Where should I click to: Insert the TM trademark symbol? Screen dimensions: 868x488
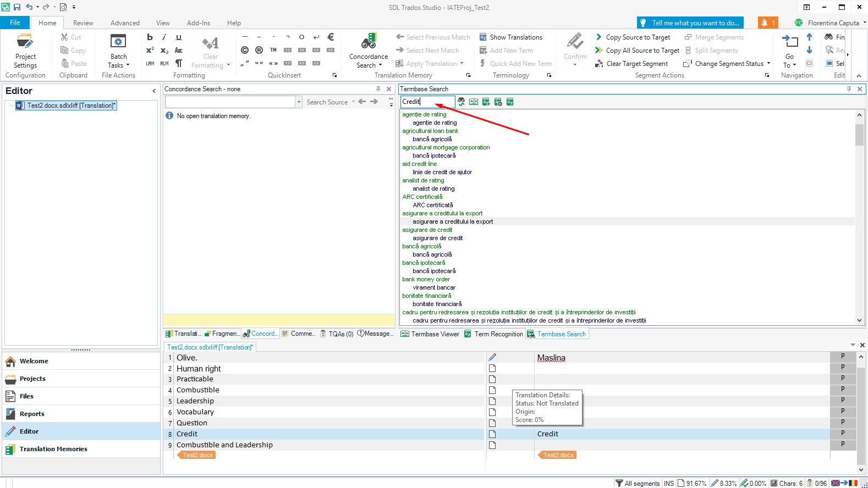273,50
